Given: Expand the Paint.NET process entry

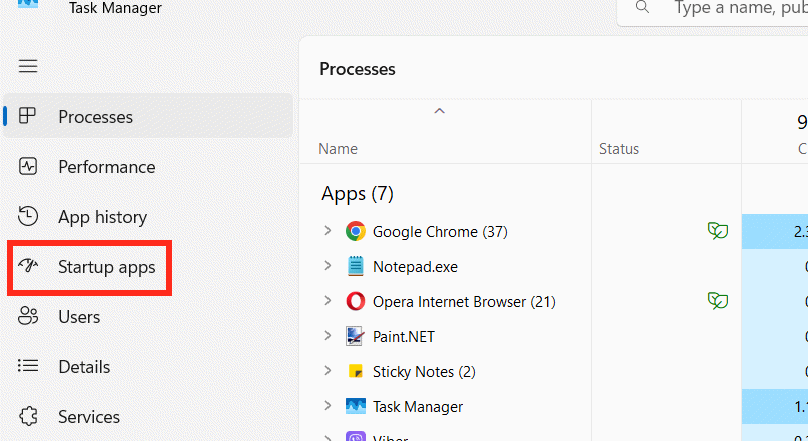Looking at the screenshot, I should 327,335.
